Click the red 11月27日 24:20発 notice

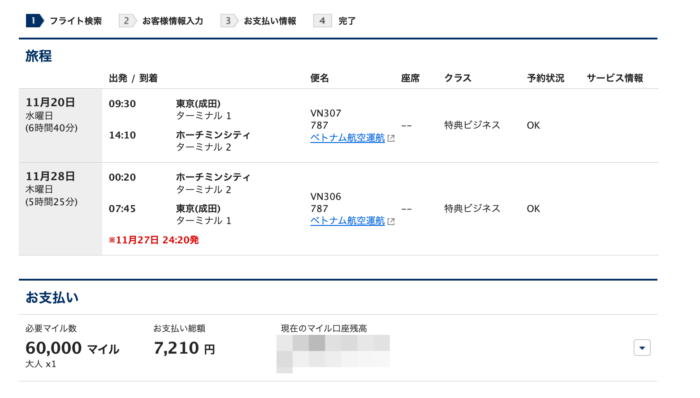pyautogui.click(x=154, y=240)
